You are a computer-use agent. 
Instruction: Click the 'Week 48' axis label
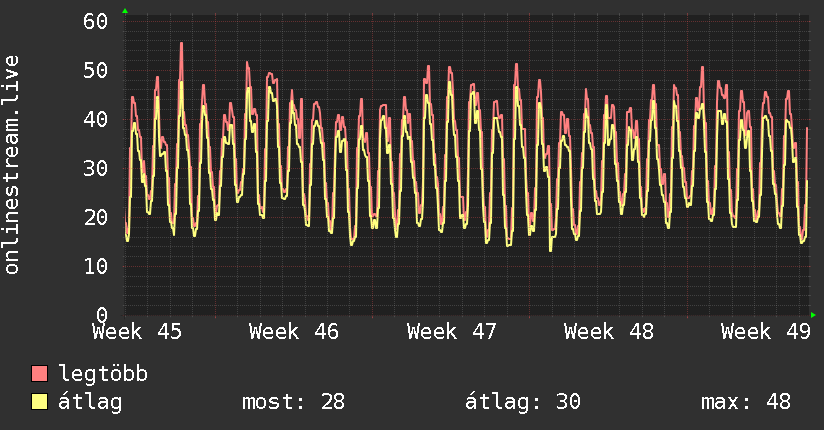tap(609, 332)
